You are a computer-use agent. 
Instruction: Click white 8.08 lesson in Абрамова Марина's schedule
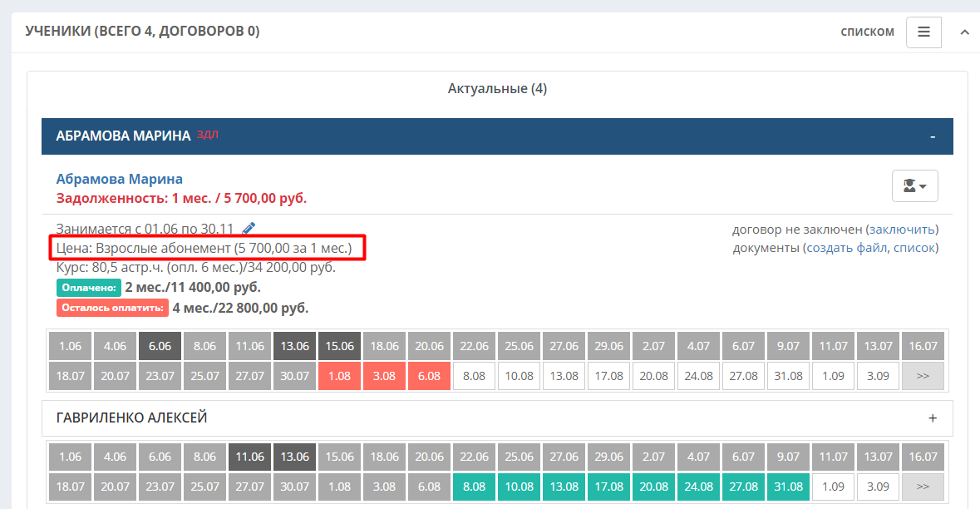tap(475, 376)
